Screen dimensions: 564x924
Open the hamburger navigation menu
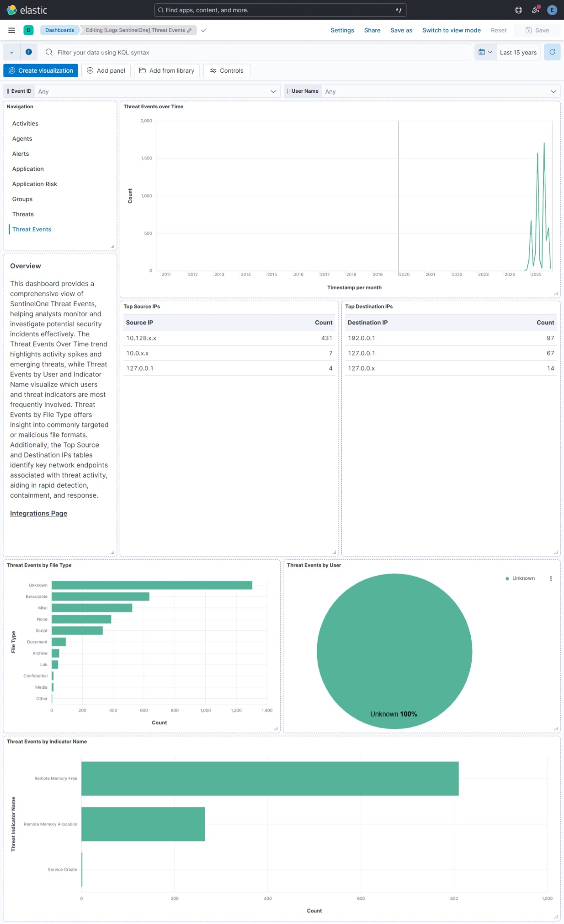pos(12,30)
